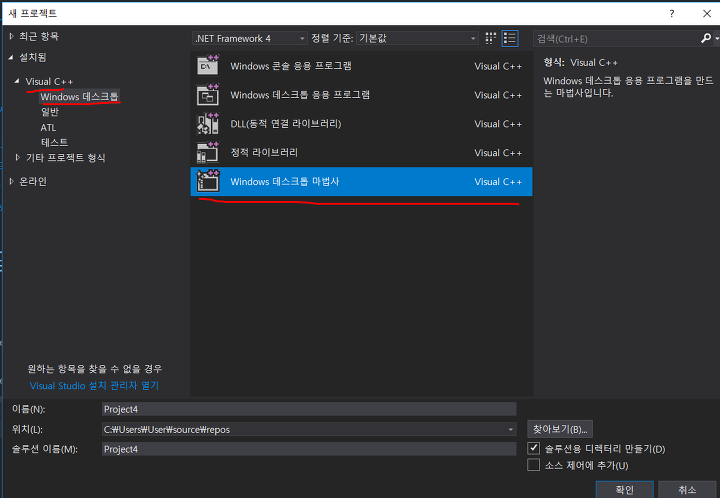The height and width of the screenshot is (498, 720).
Task: Select 정적 라이브러리 row text
Action: [x=264, y=152]
